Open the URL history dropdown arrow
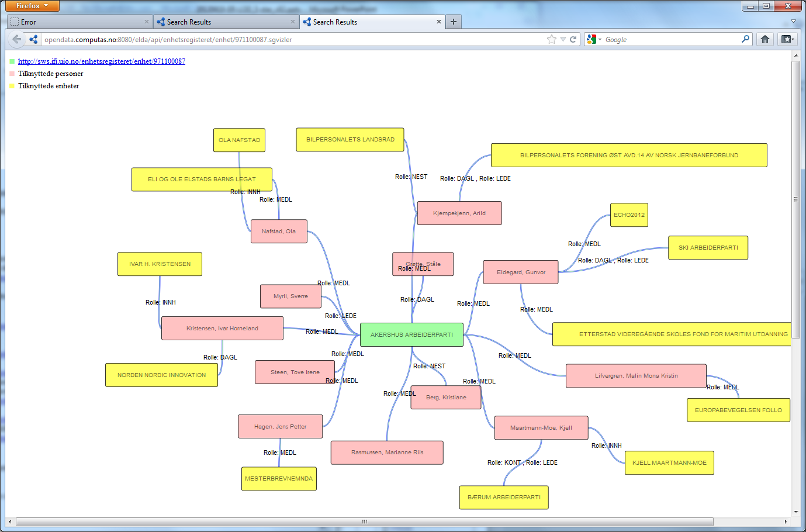The image size is (806, 532). click(x=563, y=39)
